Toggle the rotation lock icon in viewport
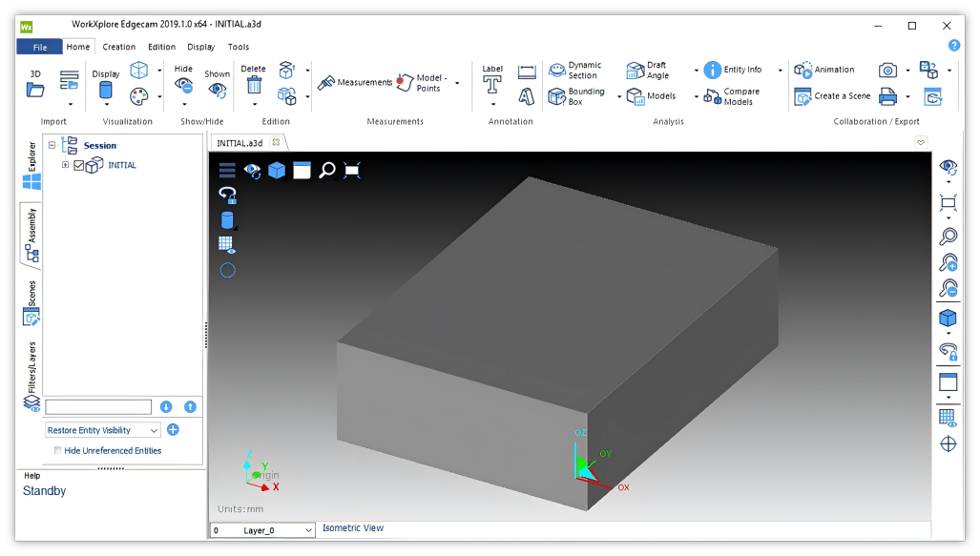The width and height of the screenshot is (980, 556). (x=227, y=195)
